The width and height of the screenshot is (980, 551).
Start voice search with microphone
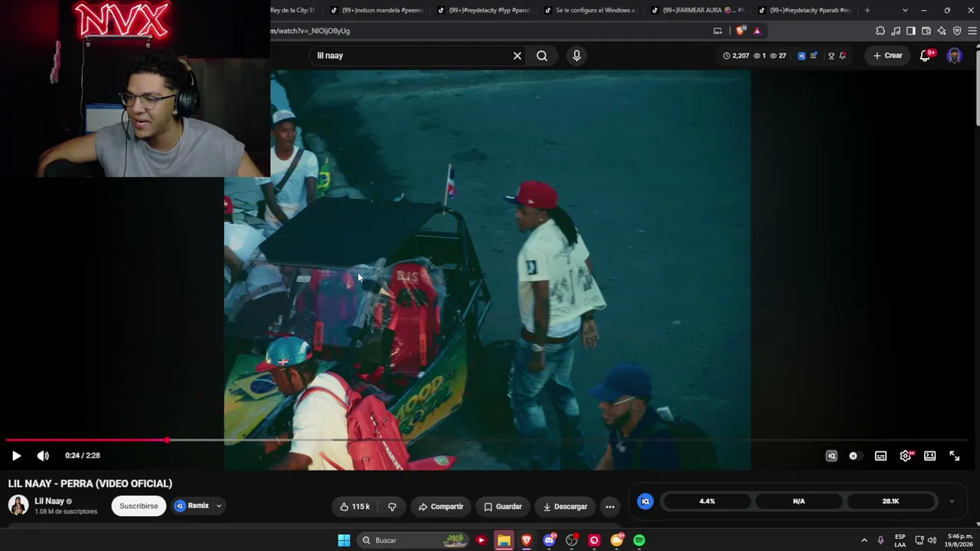pyautogui.click(x=577, y=56)
